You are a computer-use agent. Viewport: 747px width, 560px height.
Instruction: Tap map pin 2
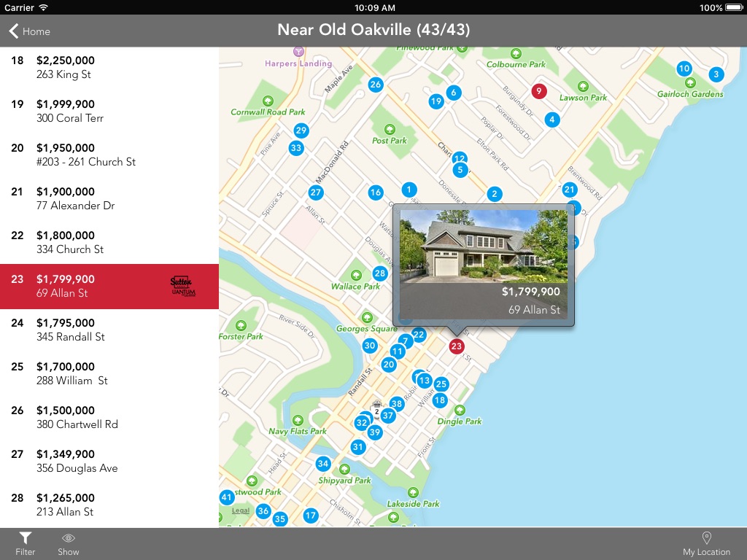495,194
